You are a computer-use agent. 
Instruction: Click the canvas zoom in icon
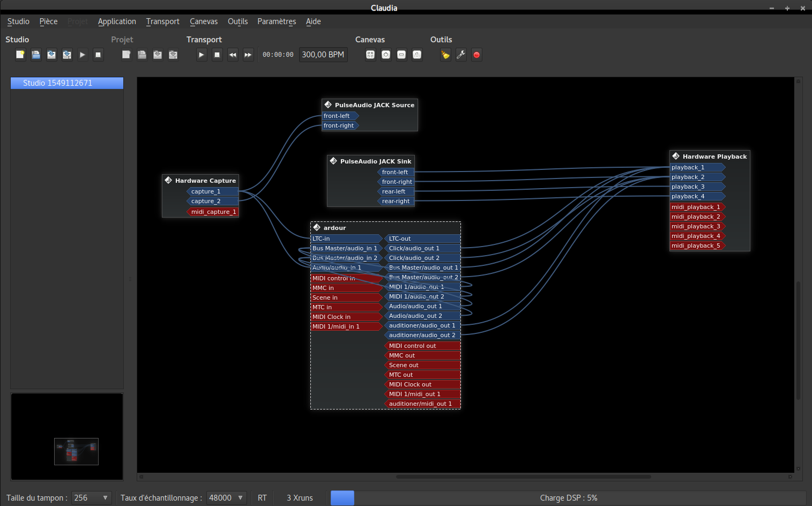pyautogui.click(x=386, y=55)
